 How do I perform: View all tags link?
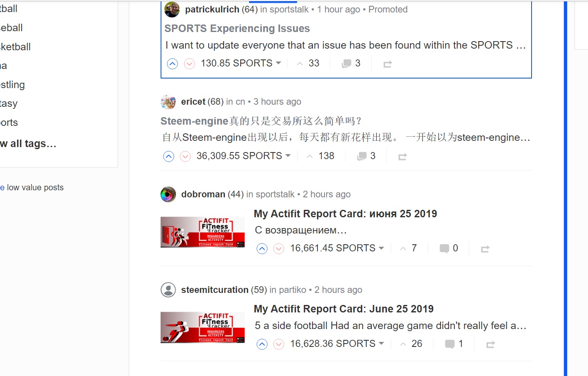tap(28, 144)
